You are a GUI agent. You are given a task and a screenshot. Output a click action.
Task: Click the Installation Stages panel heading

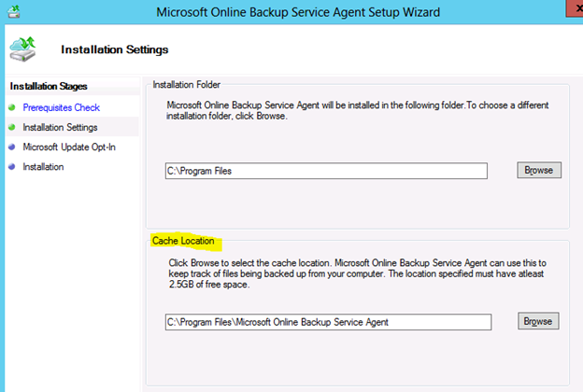(x=49, y=86)
